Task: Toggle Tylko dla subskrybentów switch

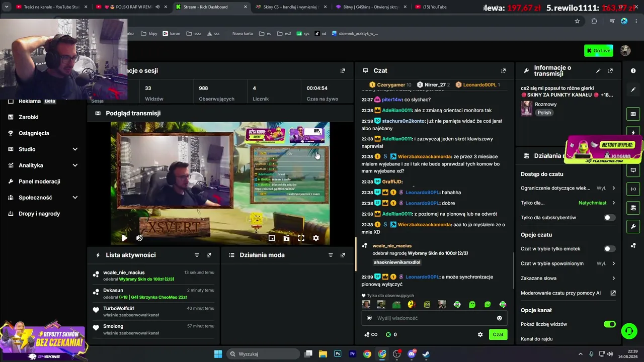Action: pyautogui.click(x=609, y=218)
